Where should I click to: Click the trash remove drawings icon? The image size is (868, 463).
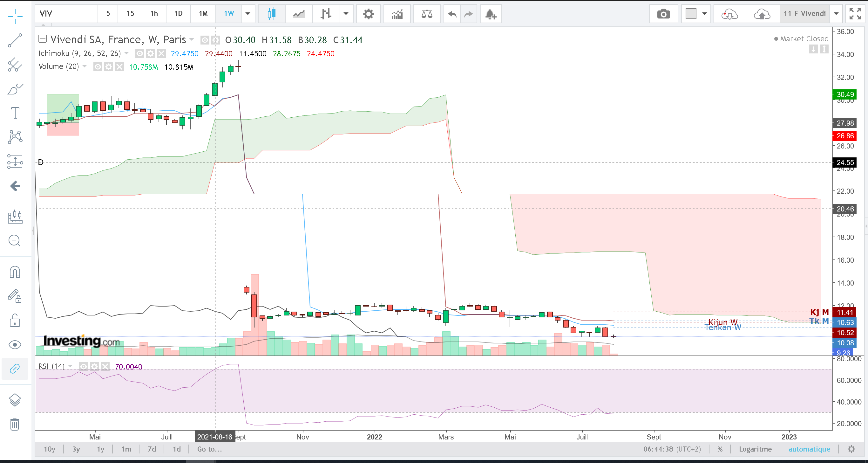[x=15, y=424]
